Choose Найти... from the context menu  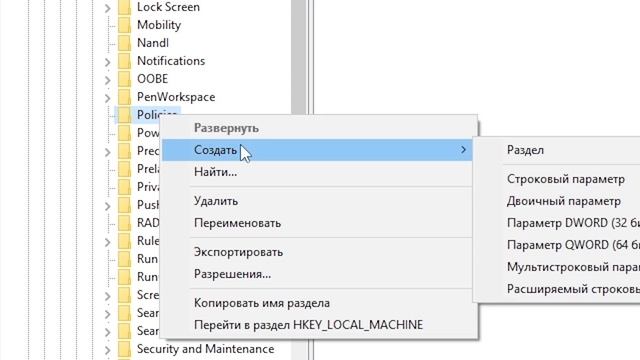point(317,172)
